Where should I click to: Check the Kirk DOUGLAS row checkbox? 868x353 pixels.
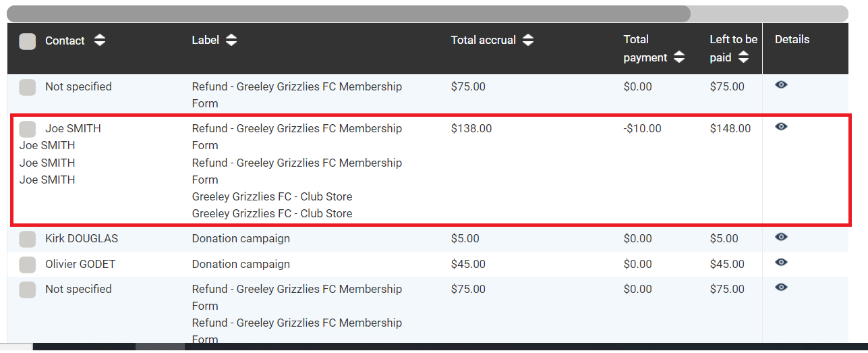pyautogui.click(x=28, y=239)
